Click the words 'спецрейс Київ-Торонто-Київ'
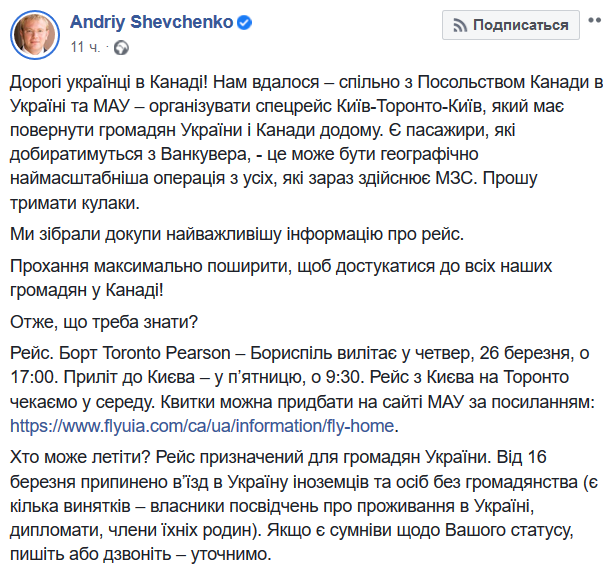This screenshot has width=603, height=570. (369, 106)
